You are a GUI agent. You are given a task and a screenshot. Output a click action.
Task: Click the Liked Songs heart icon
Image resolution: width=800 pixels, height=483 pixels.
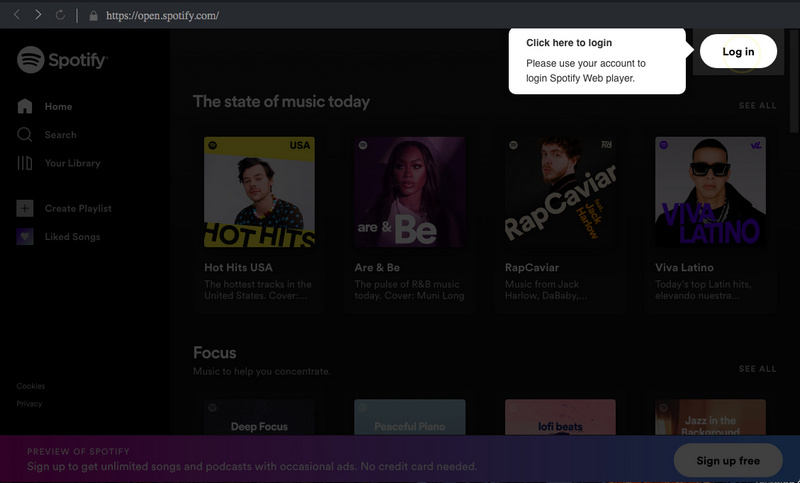(25, 237)
